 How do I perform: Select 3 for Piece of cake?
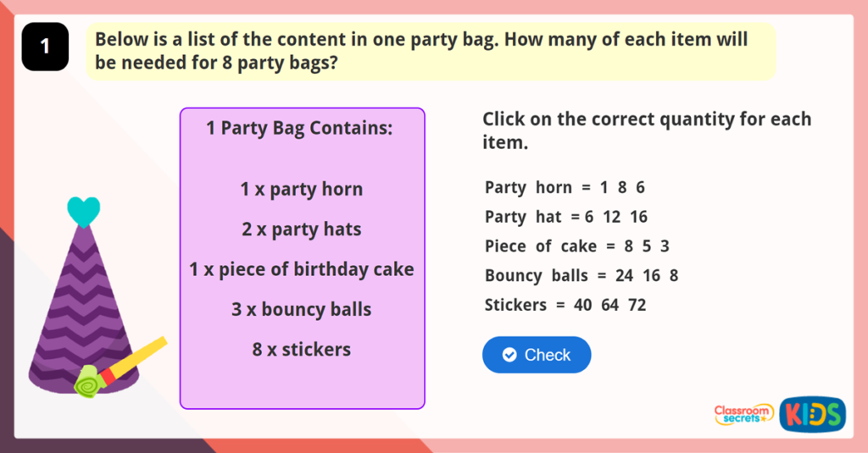(x=665, y=246)
